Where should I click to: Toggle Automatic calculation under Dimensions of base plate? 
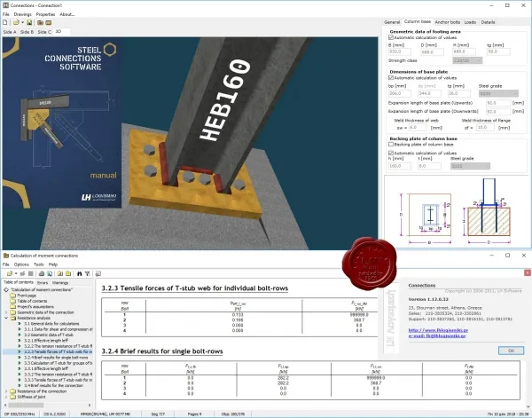click(391, 78)
